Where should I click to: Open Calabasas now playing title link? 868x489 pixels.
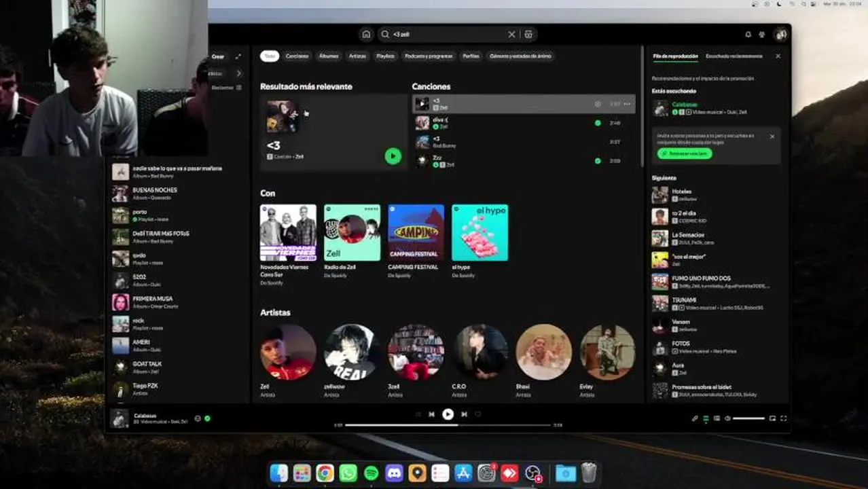point(685,105)
